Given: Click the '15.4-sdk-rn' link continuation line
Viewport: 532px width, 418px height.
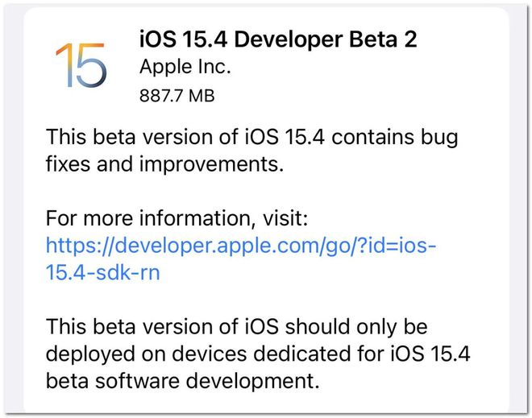Looking at the screenshot, I should point(102,272).
